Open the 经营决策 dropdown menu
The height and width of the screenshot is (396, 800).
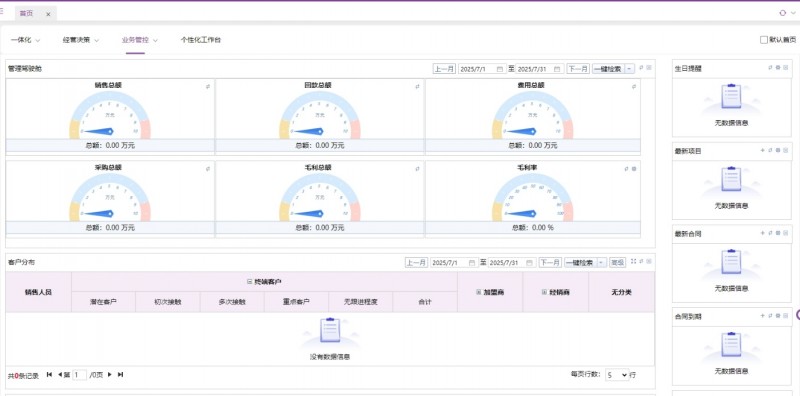click(x=81, y=40)
